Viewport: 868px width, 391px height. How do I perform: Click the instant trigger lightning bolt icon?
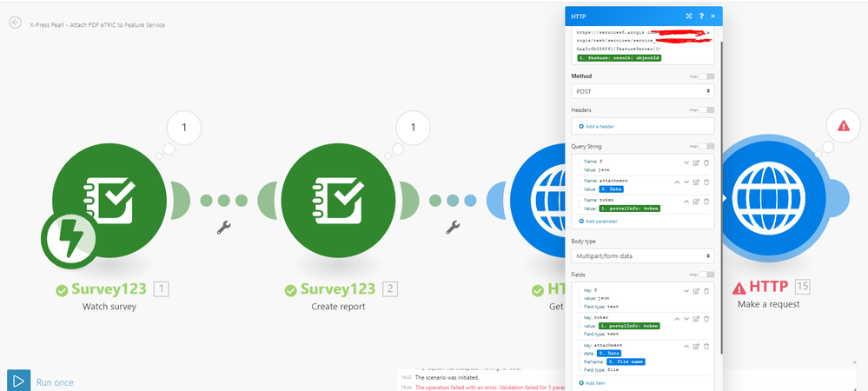click(x=69, y=240)
